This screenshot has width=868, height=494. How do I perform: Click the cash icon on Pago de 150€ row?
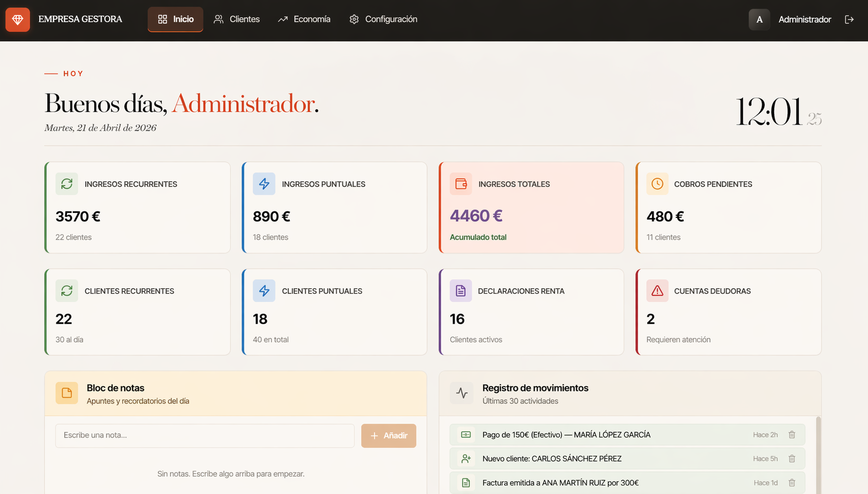point(466,434)
